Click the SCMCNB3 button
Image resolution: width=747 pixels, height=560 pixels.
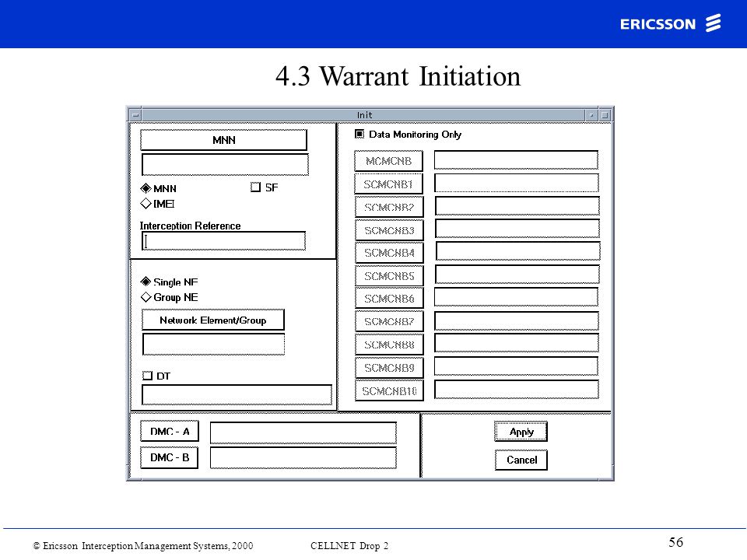(x=389, y=230)
